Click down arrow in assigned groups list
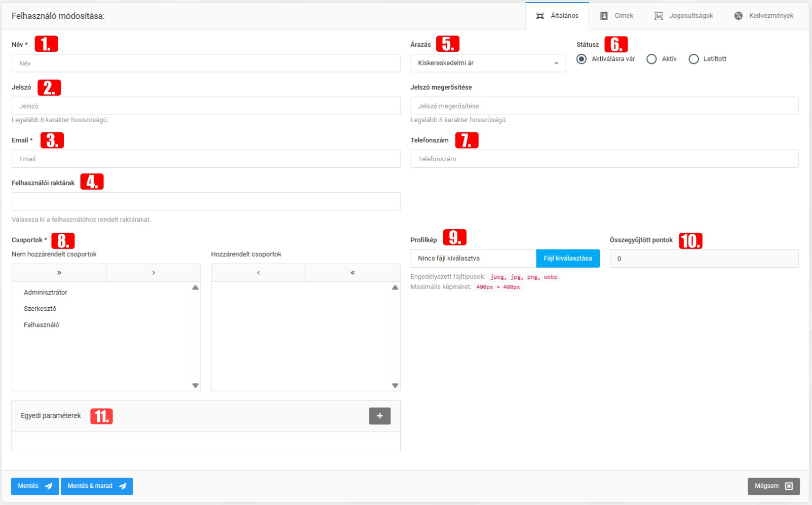 click(x=395, y=385)
